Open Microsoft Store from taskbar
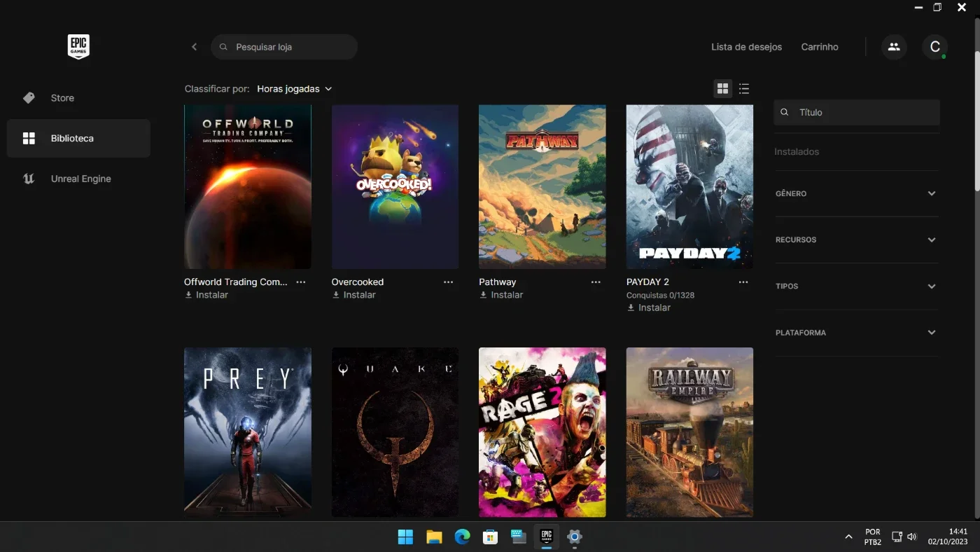 pos(490,537)
